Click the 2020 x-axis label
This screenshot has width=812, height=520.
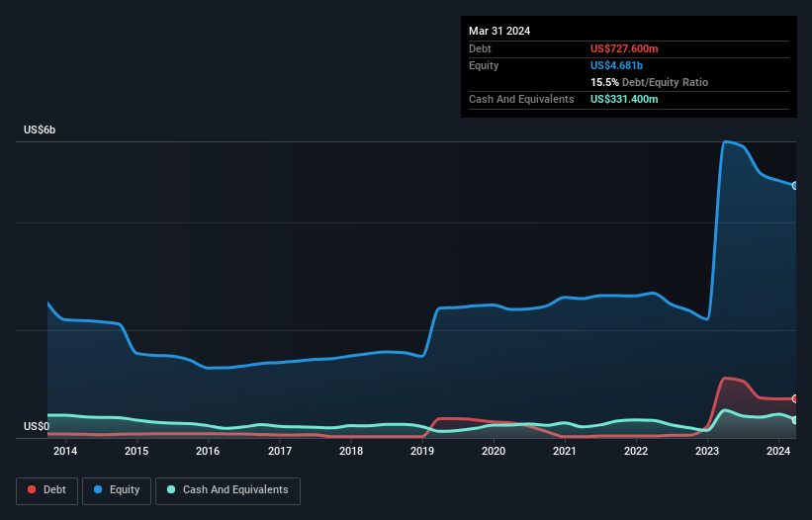pos(494,451)
